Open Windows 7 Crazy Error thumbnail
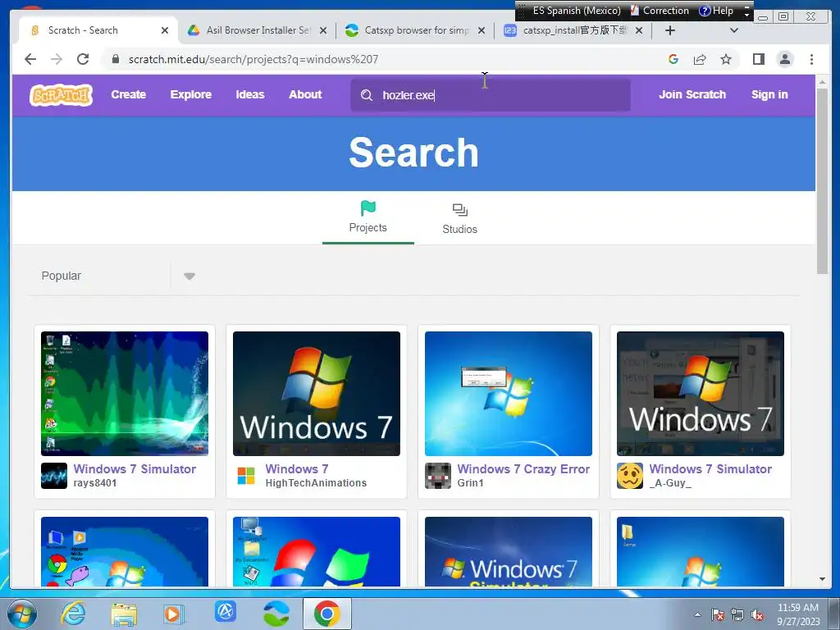The width and height of the screenshot is (840, 630). [509, 394]
